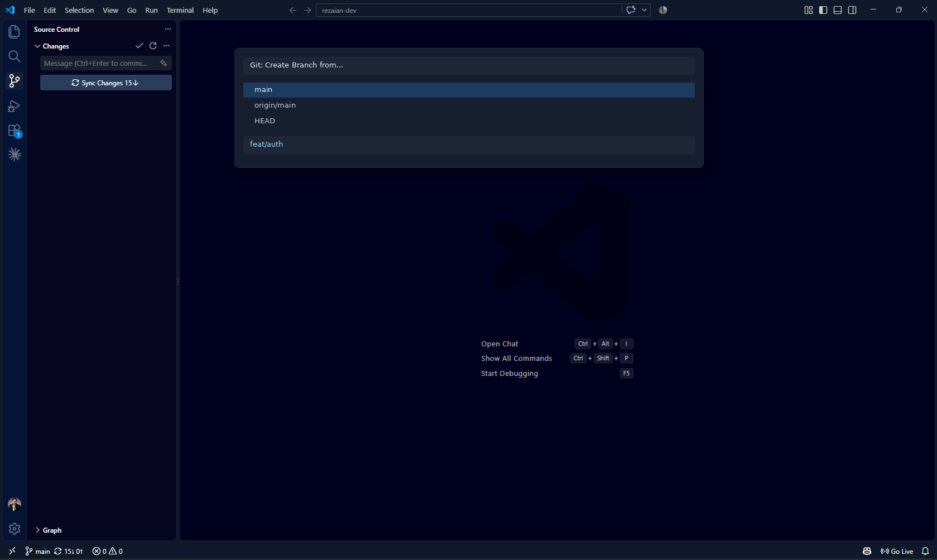Open the Manage gear settings menu

(15, 529)
